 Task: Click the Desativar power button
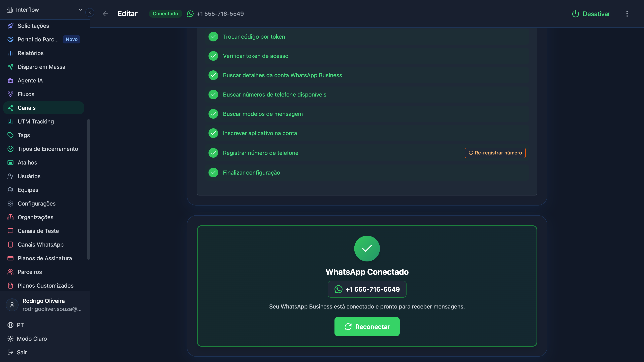click(591, 14)
